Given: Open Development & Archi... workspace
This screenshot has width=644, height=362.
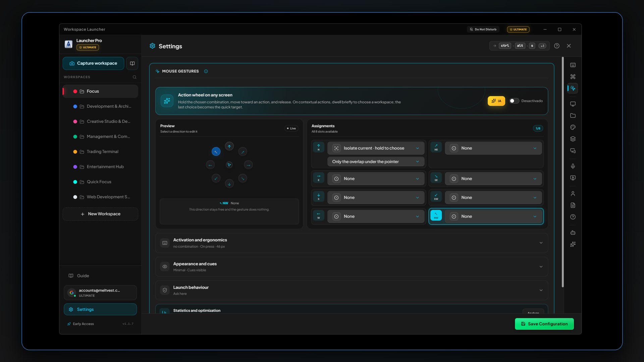Looking at the screenshot, I should (100, 107).
